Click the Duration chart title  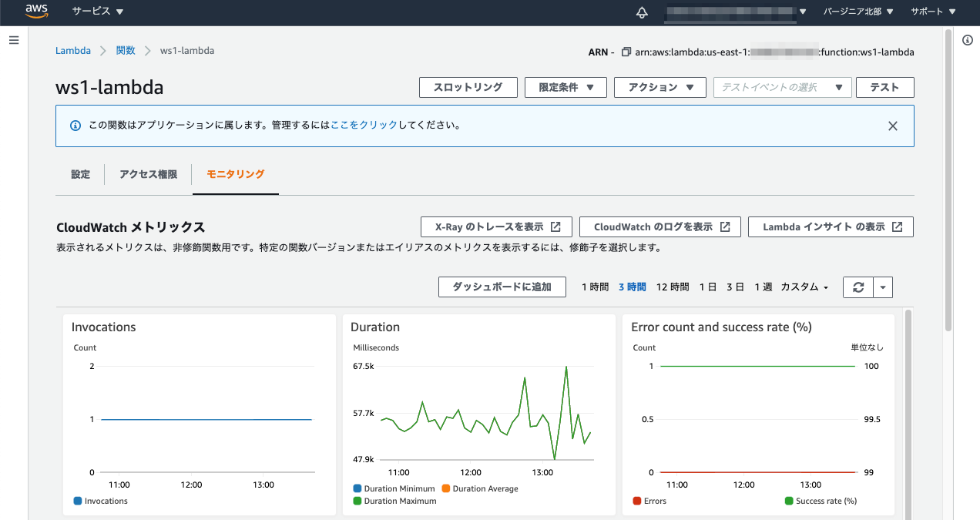tap(375, 327)
